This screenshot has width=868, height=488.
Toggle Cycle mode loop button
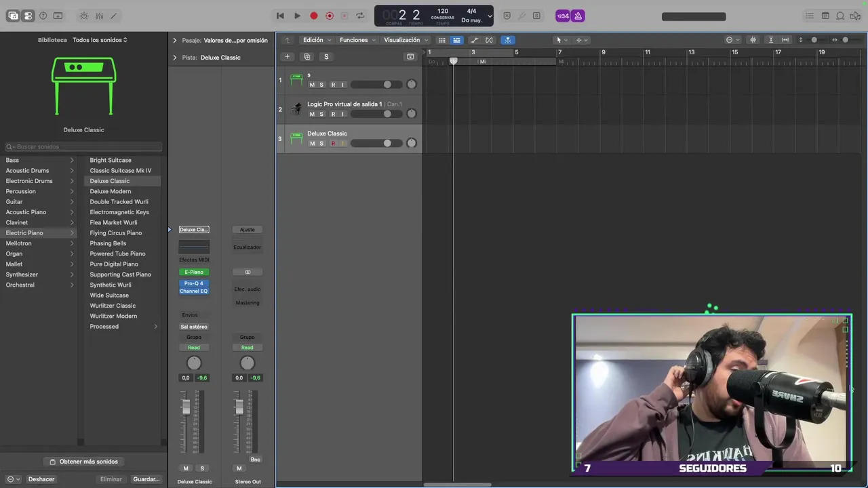click(360, 16)
